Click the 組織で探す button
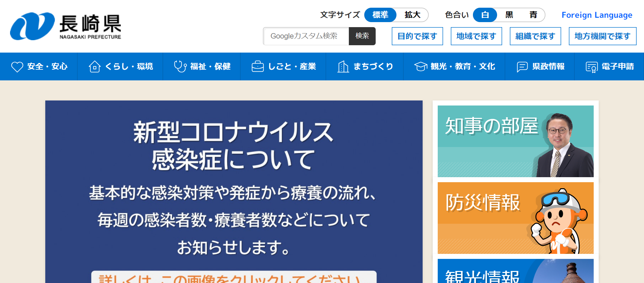Viewport: 644px width, 283px height. (535, 36)
